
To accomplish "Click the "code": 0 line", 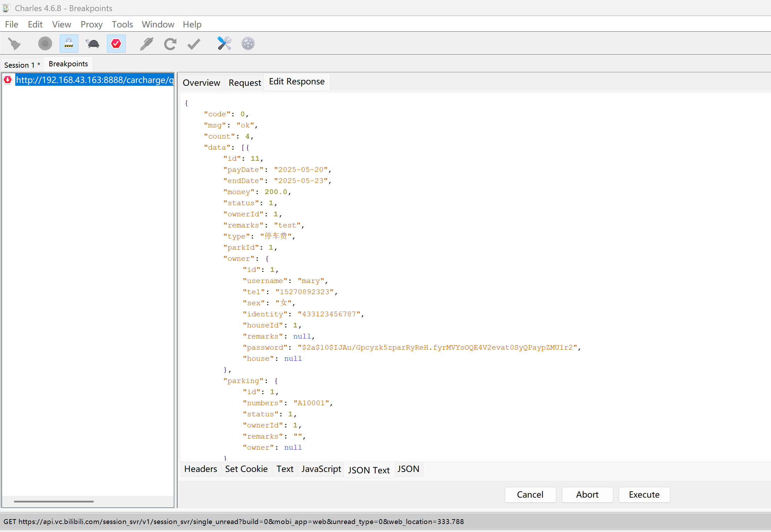I will coord(226,114).
